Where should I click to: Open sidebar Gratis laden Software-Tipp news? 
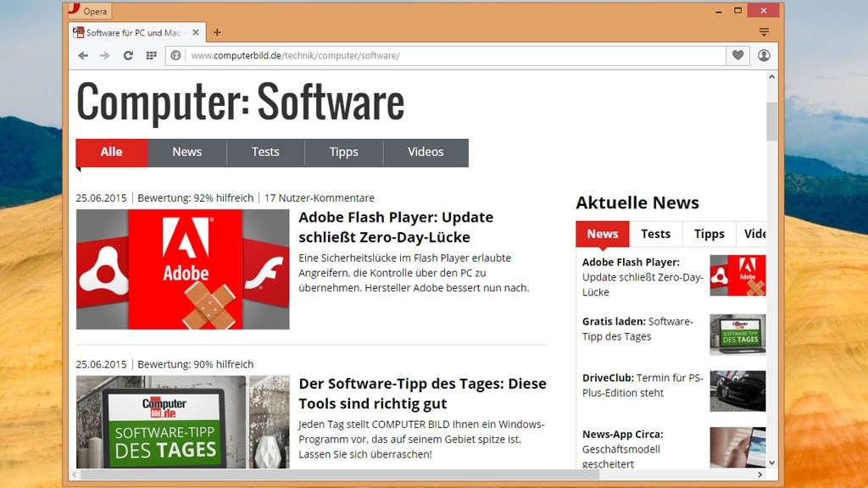click(x=637, y=330)
